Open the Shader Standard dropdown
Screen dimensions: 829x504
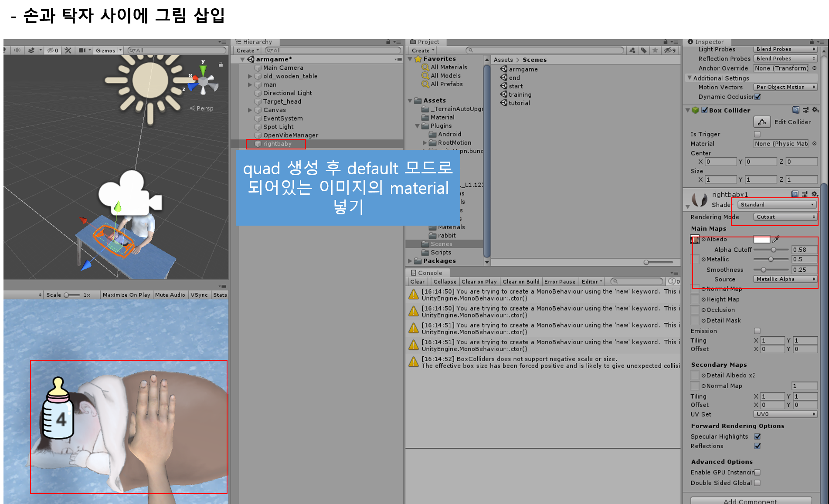(x=777, y=205)
